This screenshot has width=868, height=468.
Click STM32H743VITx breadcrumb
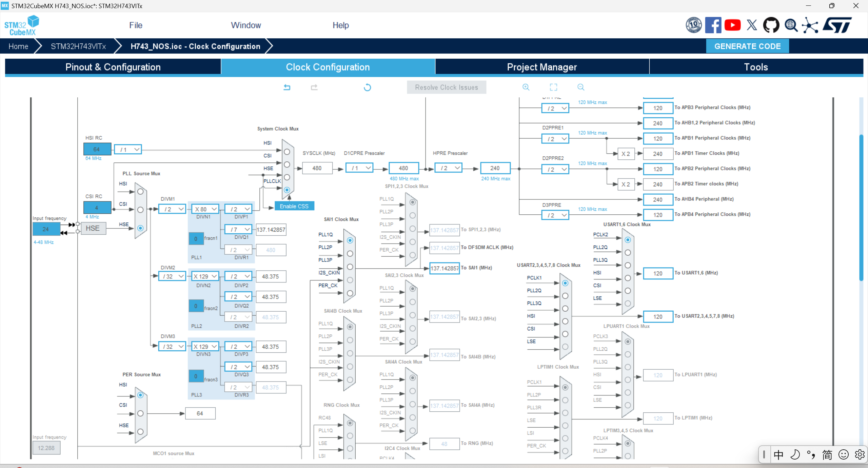click(x=78, y=46)
